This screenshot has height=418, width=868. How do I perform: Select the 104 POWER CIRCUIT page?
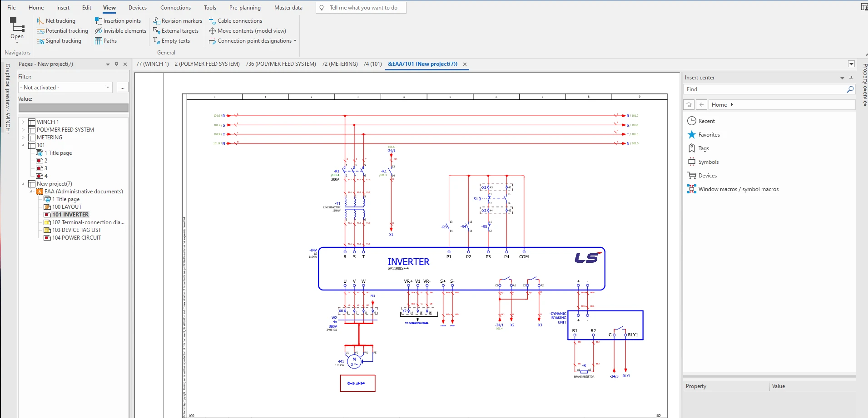(76, 238)
